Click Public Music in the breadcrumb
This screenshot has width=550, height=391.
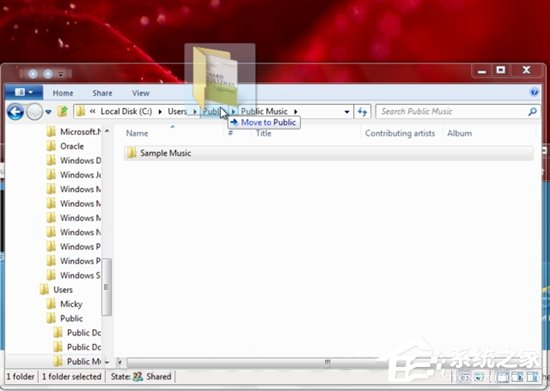coord(264,112)
